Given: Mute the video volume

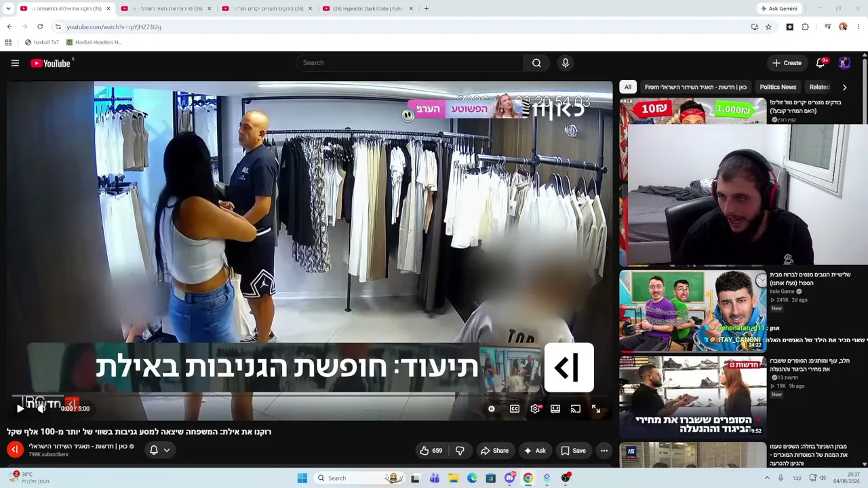Looking at the screenshot, I should 41,409.
